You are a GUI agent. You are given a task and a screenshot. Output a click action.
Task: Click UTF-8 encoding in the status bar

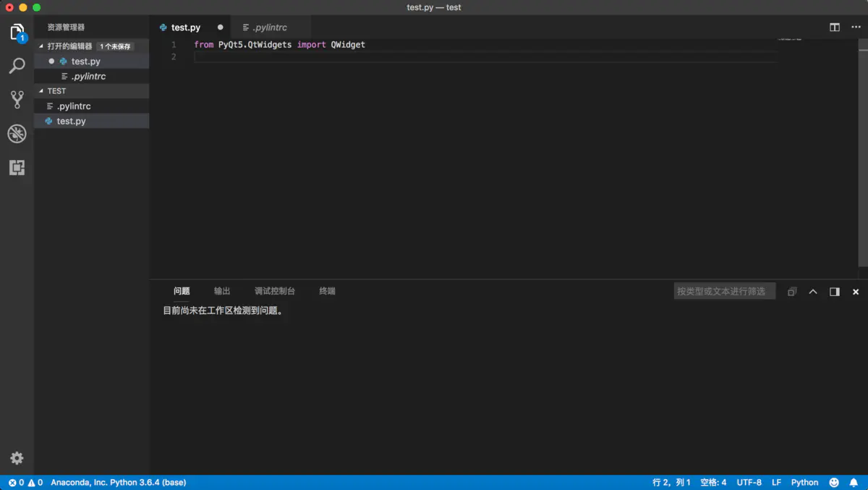pyautogui.click(x=749, y=482)
